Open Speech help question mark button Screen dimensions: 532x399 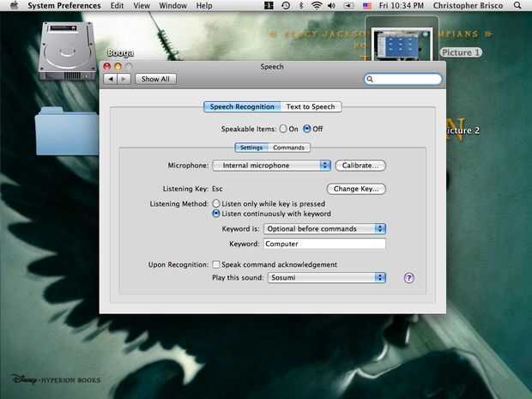click(408, 278)
